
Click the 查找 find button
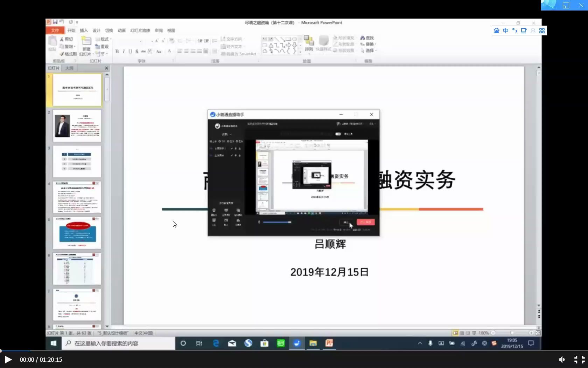pyautogui.click(x=367, y=38)
